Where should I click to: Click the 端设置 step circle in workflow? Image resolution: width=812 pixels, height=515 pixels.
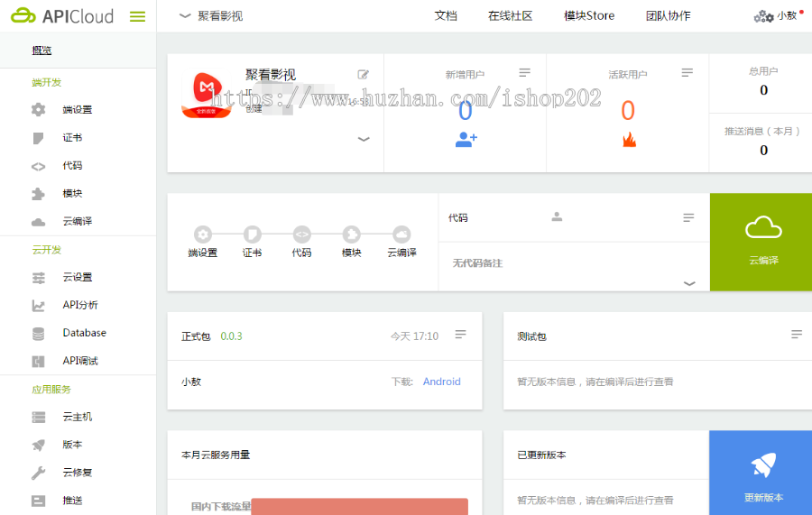click(x=202, y=235)
